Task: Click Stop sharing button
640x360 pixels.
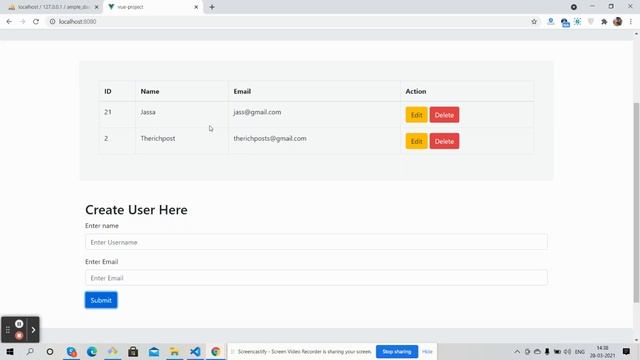Action: point(397,351)
